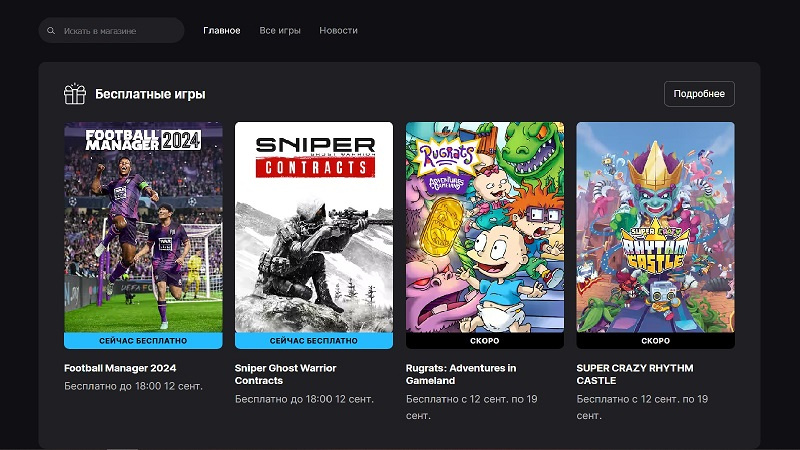Viewport: 800px width, 450px height.
Task: Click the Подробнее button
Action: coord(699,94)
